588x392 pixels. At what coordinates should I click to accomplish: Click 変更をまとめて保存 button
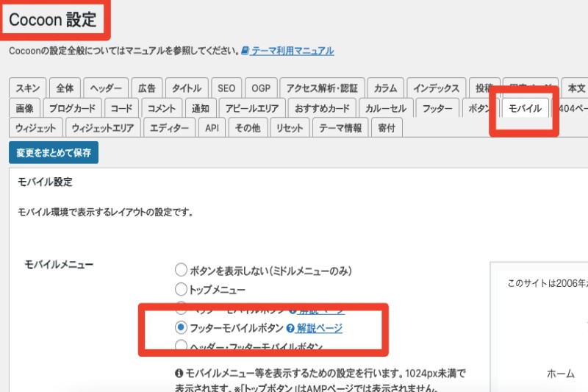pyautogui.click(x=53, y=152)
